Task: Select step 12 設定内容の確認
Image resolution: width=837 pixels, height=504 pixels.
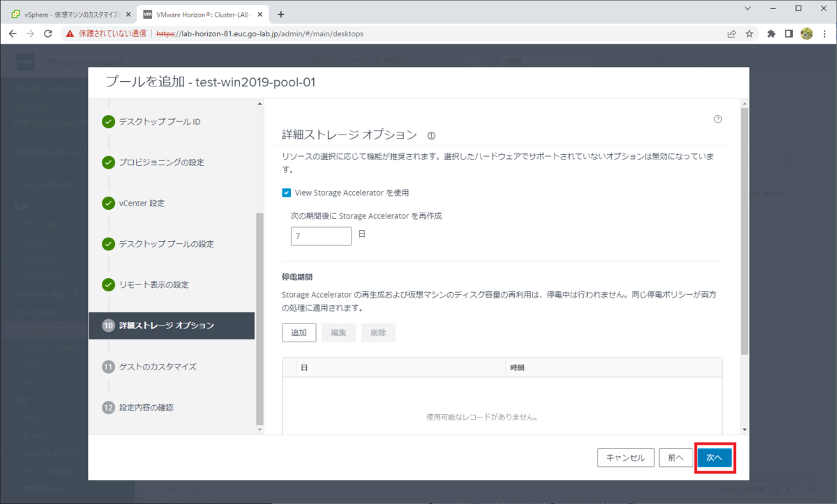Action: (x=146, y=407)
